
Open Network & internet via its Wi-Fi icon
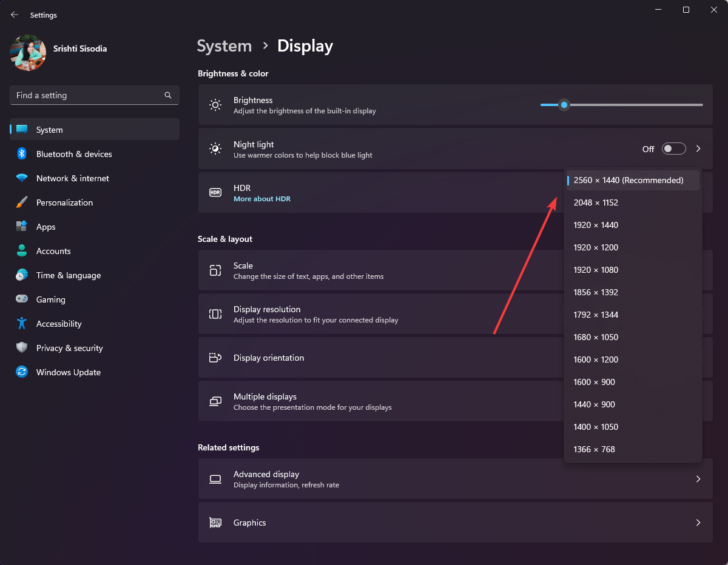pyautogui.click(x=22, y=178)
